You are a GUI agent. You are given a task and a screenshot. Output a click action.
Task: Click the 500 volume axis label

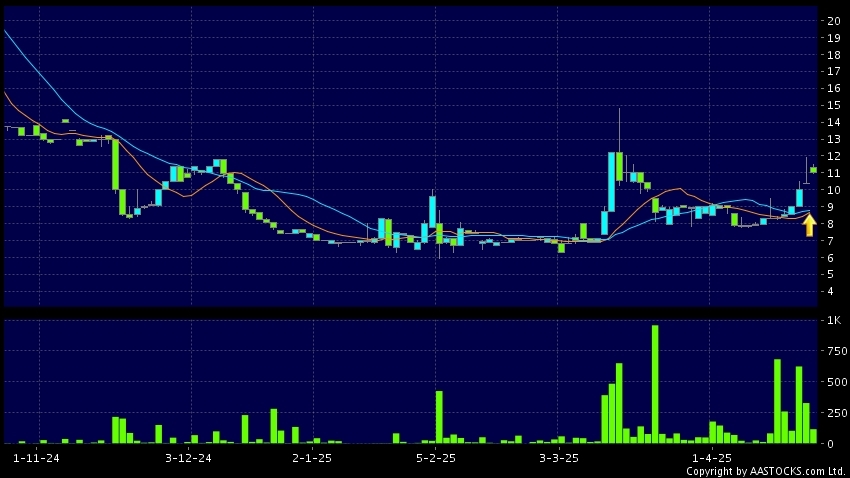click(x=838, y=382)
